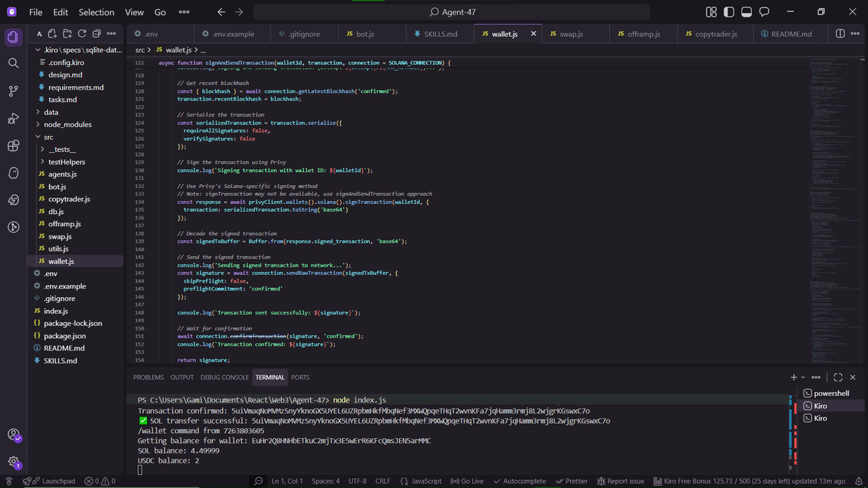Split the editor to the right

pyautogui.click(x=841, y=34)
